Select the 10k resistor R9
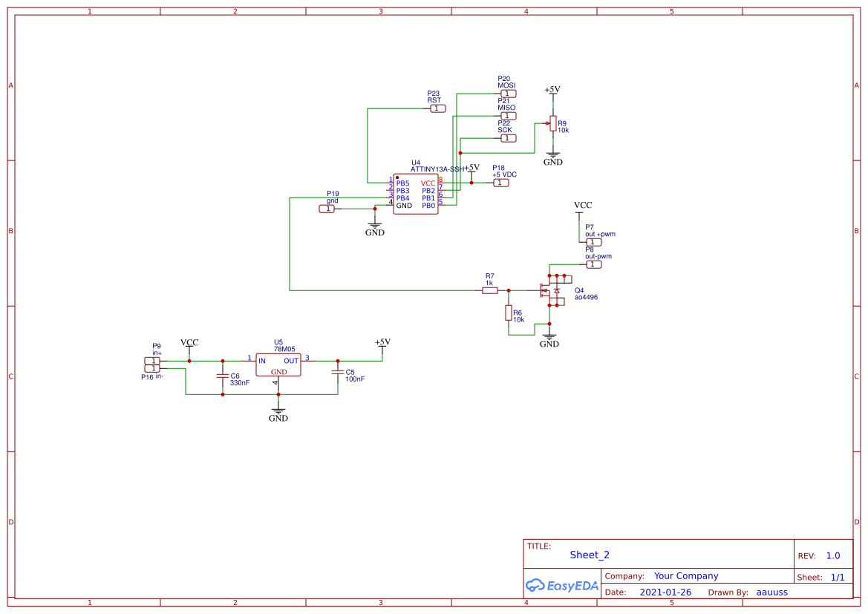Screen dimensions: 868x614 coord(552,124)
